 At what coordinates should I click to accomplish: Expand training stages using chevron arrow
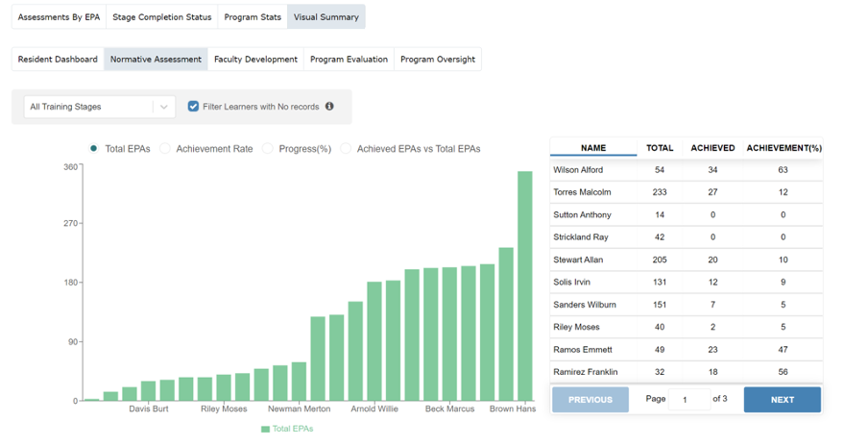(164, 107)
